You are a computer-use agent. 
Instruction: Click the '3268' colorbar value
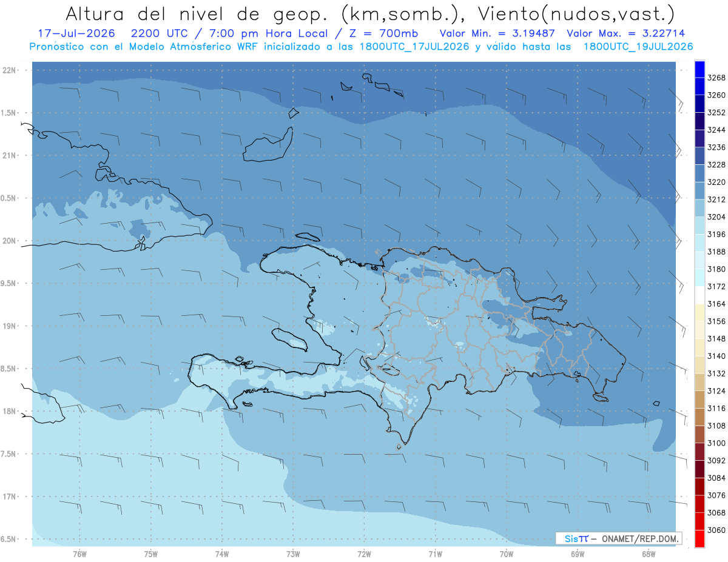[716, 78]
